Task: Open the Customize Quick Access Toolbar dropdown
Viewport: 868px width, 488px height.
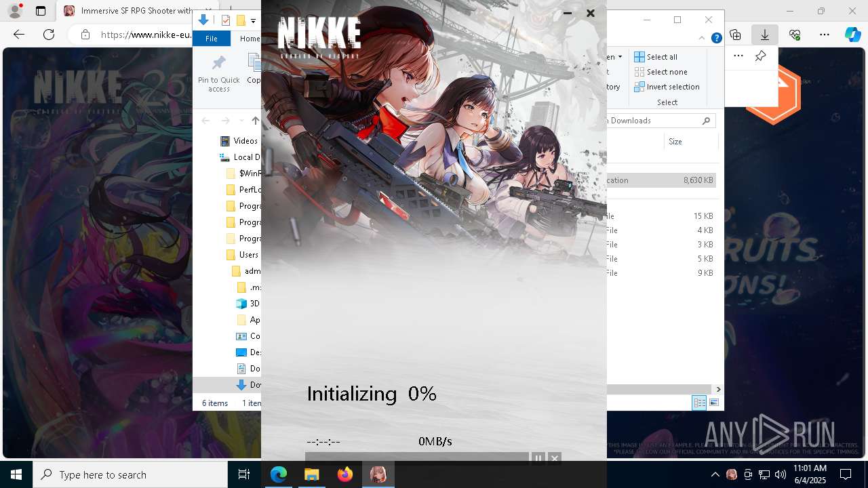Action: 253,21
